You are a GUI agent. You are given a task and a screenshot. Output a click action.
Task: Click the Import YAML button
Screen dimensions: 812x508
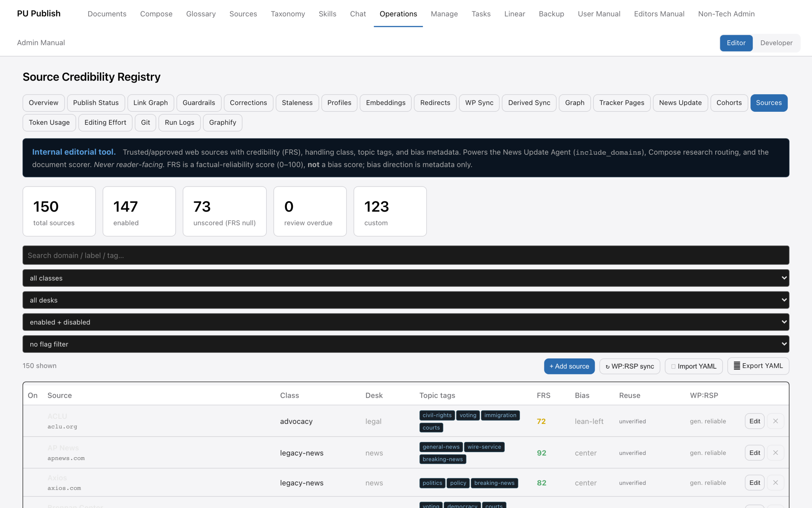(694, 366)
